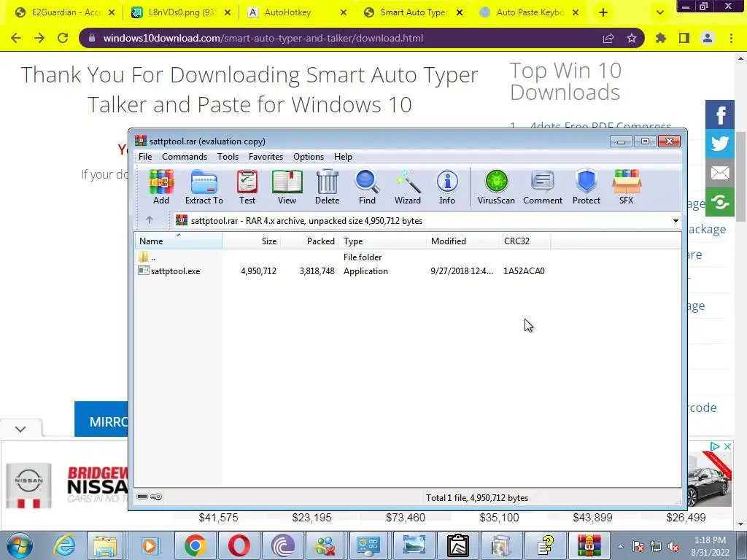Screen dimensions: 747x560
Task: Click the CRC value 1A52ACA0
Action: 524,271
